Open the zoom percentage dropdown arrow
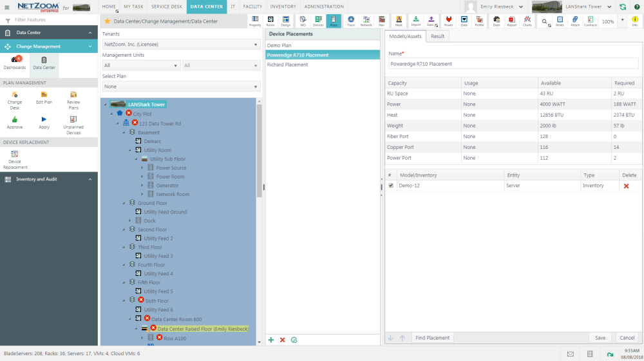 point(622,20)
